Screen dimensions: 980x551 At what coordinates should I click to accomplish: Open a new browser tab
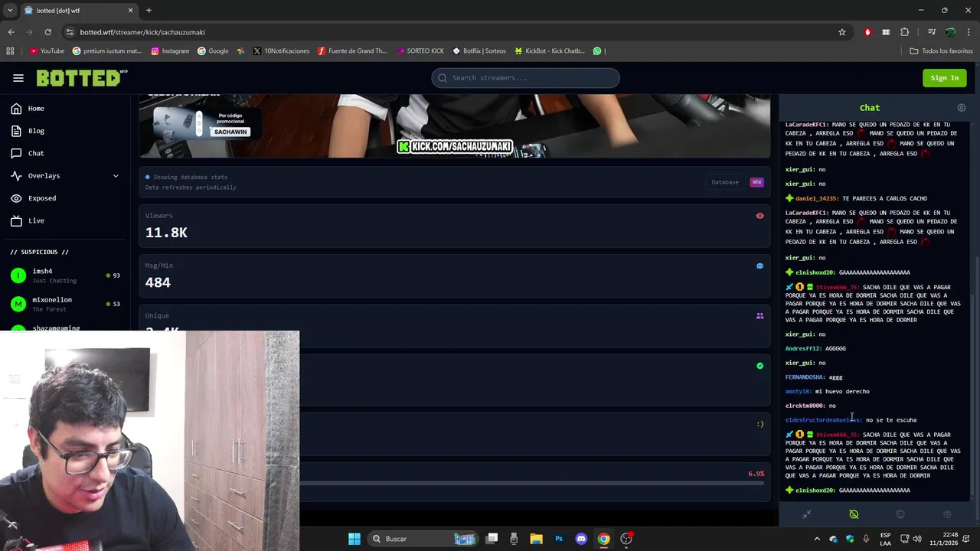click(149, 11)
